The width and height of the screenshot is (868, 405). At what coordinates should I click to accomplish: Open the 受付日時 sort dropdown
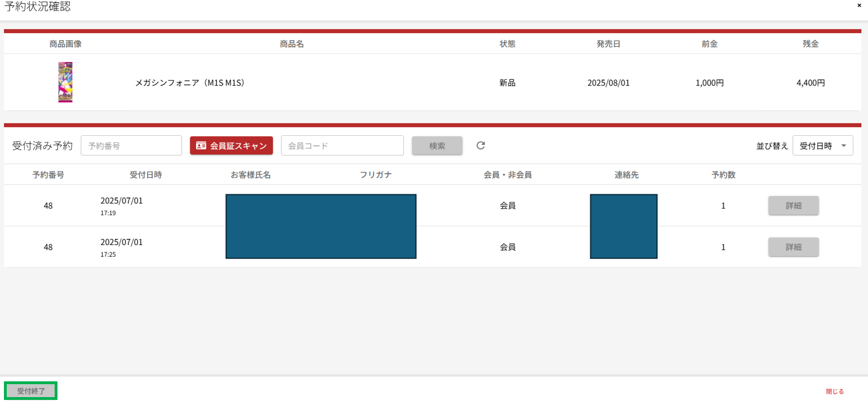[822, 145]
